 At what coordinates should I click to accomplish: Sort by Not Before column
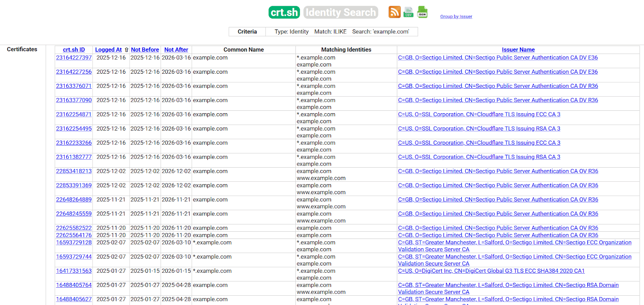click(145, 50)
